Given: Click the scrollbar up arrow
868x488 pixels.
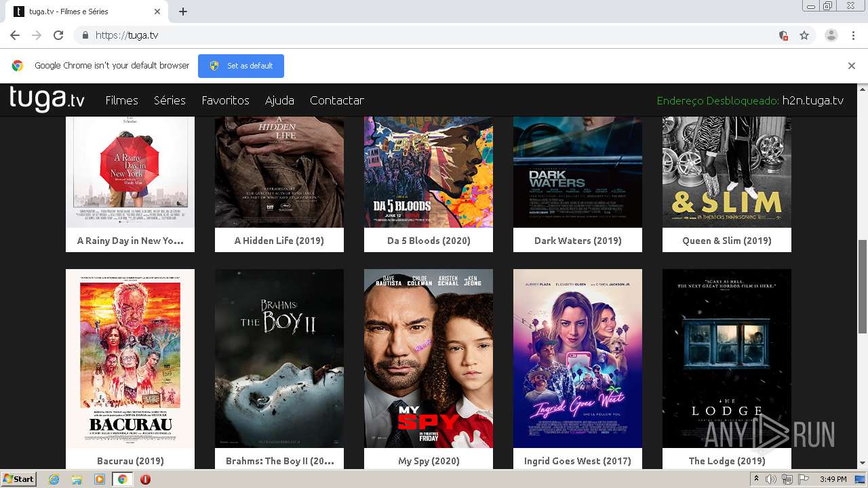Looking at the screenshot, I should click(863, 89).
